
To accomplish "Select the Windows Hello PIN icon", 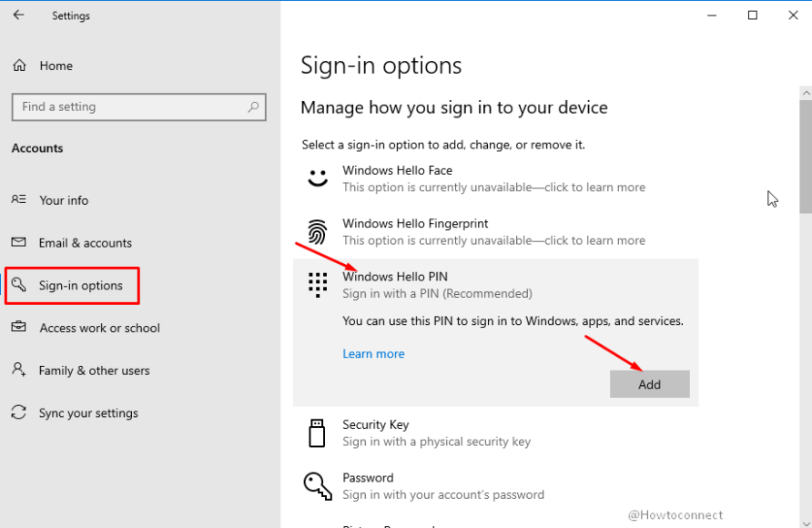I will click(317, 285).
